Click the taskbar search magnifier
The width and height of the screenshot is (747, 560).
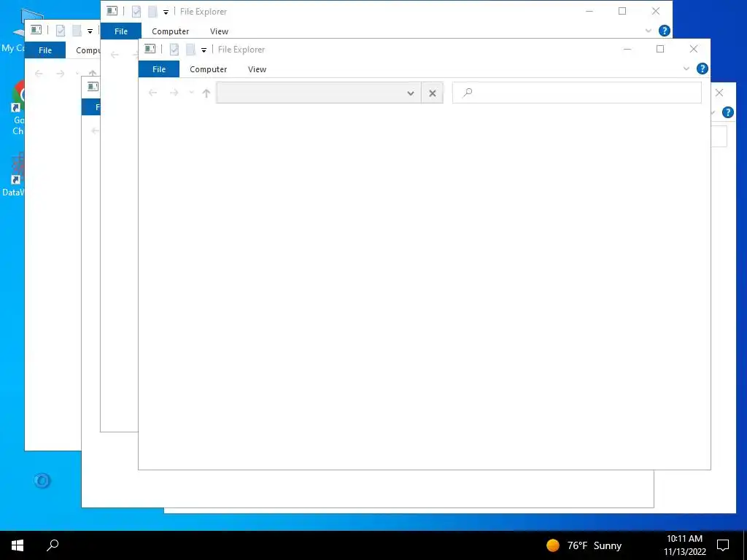pos(53,545)
